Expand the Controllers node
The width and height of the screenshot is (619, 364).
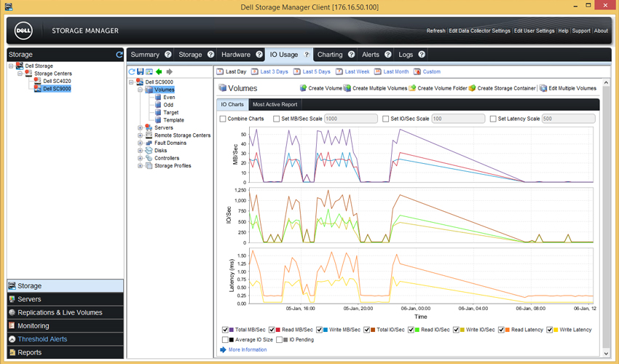pos(140,158)
